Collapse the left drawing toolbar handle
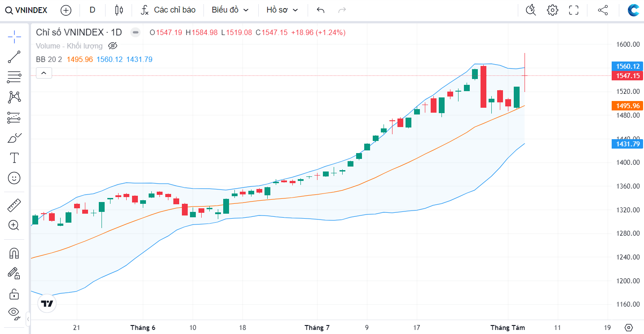 [28, 320]
